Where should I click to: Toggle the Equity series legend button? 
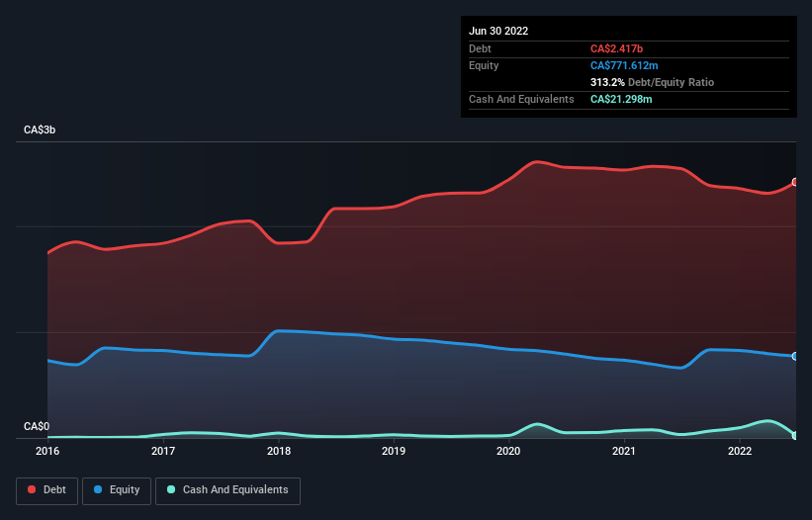pos(117,490)
